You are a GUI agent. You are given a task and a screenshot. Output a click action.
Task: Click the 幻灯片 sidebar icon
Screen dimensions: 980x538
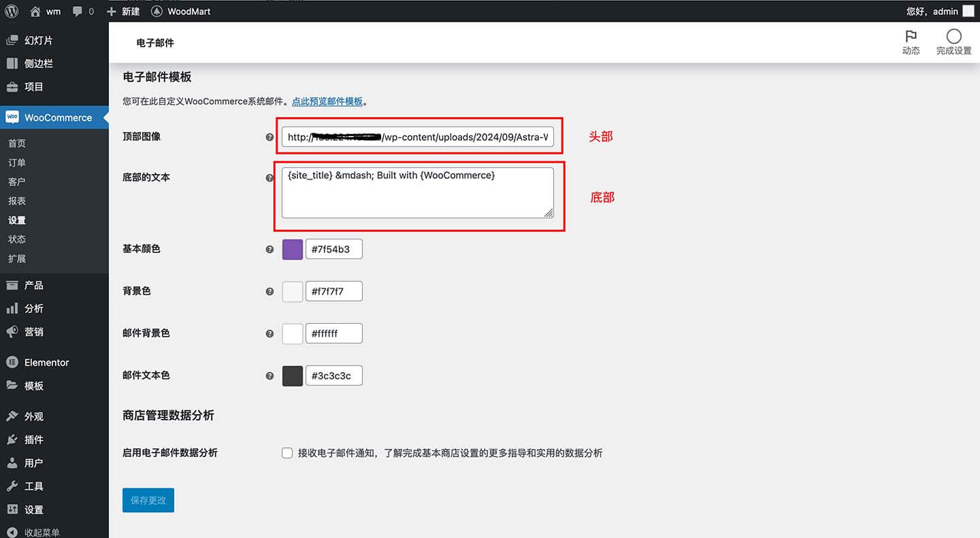coord(12,40)
